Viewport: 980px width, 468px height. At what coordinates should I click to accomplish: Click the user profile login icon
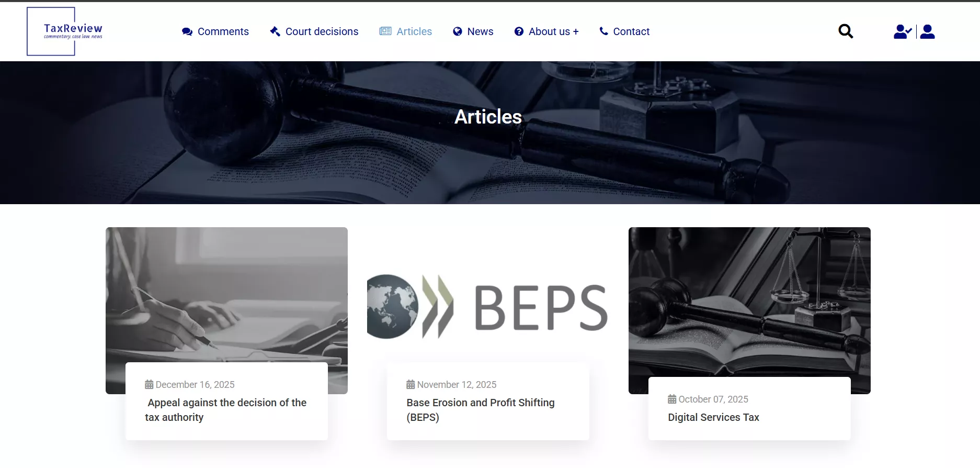click(x=927, y=32)
